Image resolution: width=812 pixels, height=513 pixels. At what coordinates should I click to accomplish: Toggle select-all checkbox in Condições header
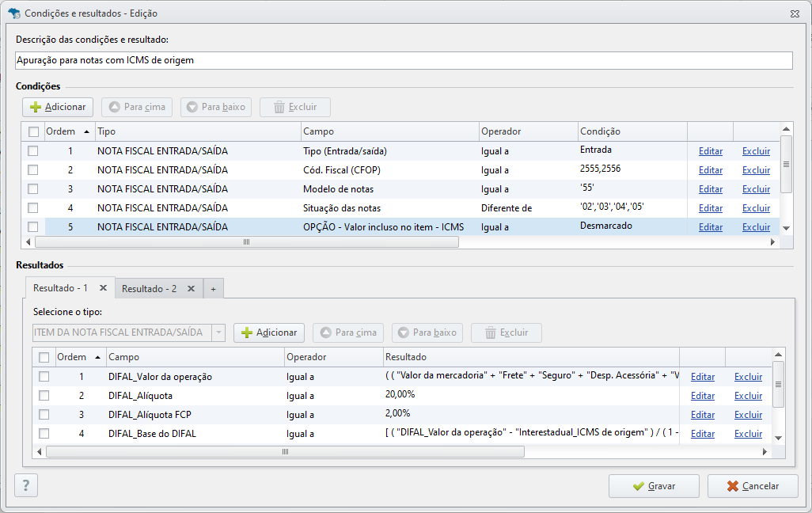pos(34,131)
